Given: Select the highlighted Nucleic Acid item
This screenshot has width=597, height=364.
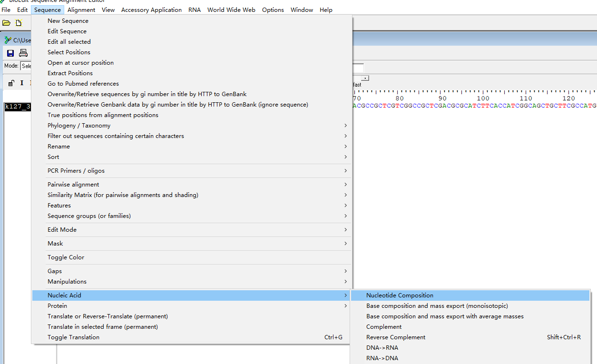Looking at the screenshot, I should tap(192, 295).
